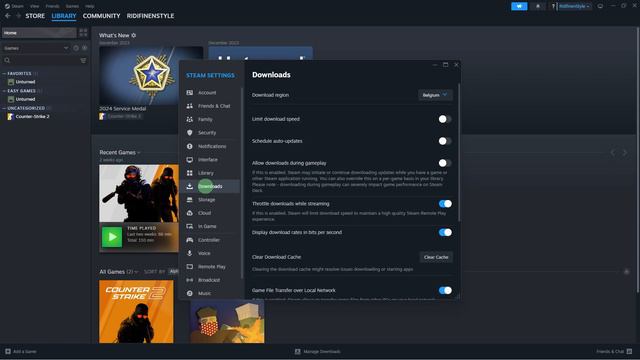
Task: Open the Steam menu
Action: point(14,6)
